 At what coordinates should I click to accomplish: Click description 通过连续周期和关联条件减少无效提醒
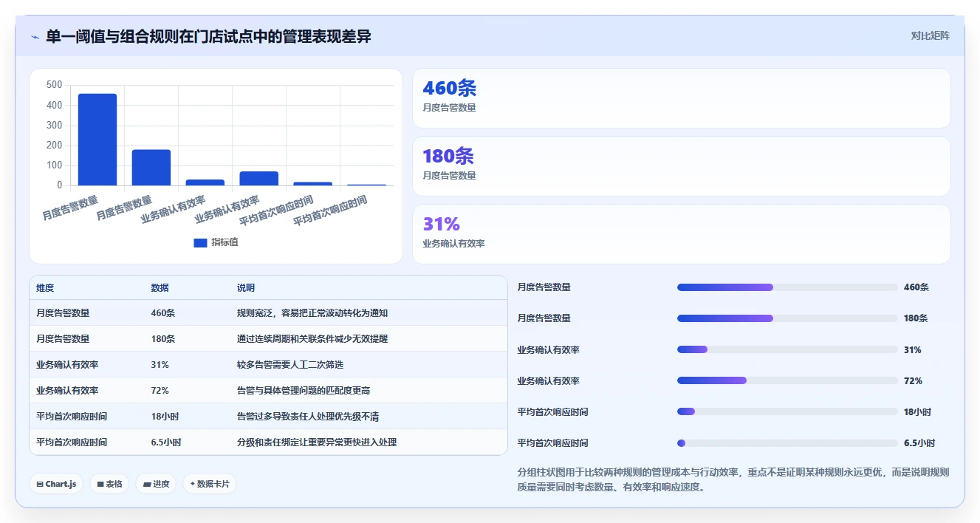click(312, 339)
